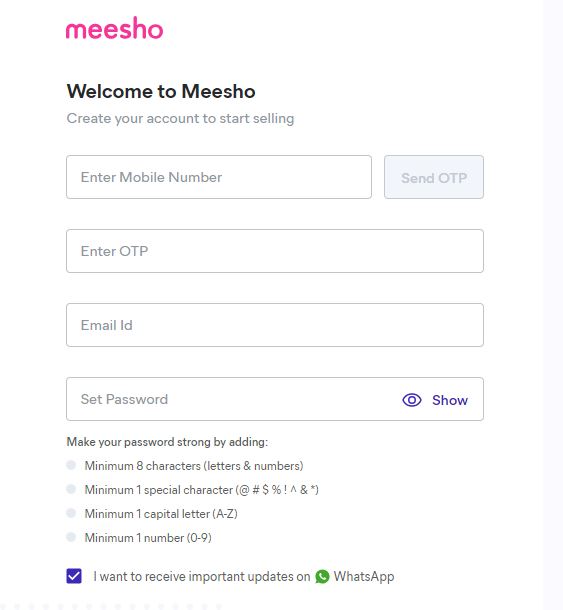Click bullet beside Minimum 8 characters rule
Image resolution: width=563 pixels, height=610 pixels.
(71, 465)
